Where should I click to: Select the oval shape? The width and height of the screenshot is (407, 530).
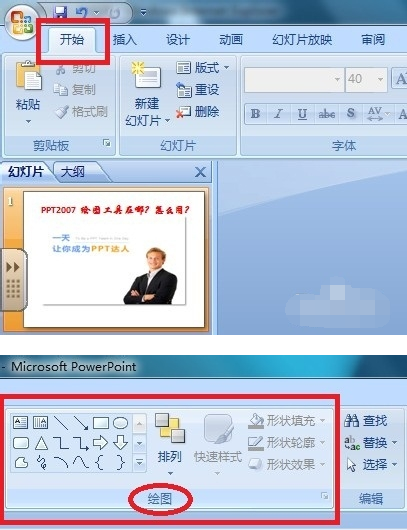pos(120,423)
